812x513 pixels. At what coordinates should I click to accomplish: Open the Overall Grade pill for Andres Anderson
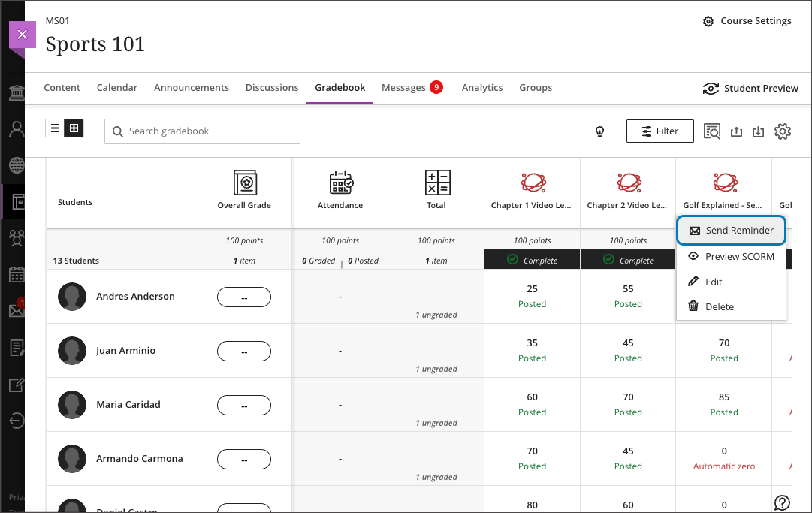243,297
